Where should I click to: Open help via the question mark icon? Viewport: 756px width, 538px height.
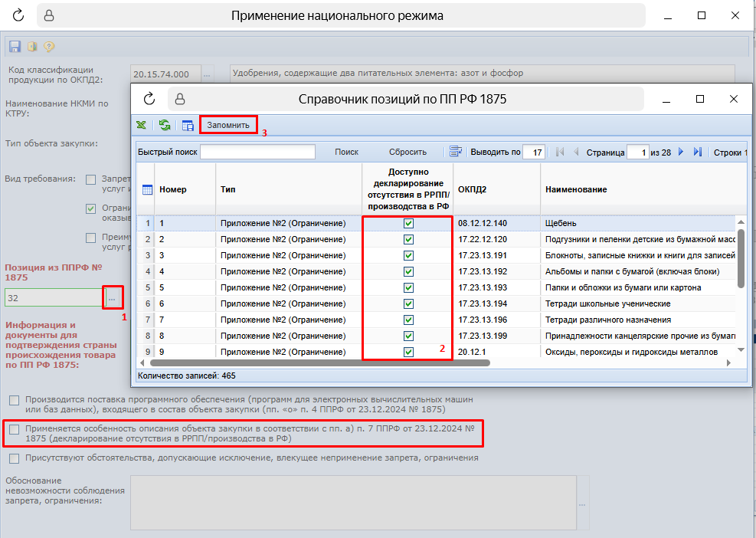49,47
